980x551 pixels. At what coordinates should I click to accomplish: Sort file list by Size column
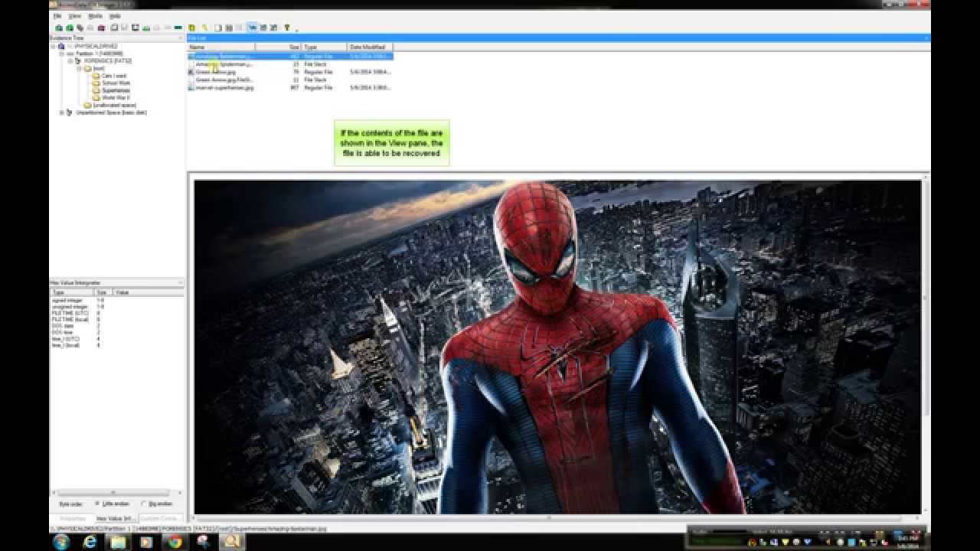click(279, 47)
